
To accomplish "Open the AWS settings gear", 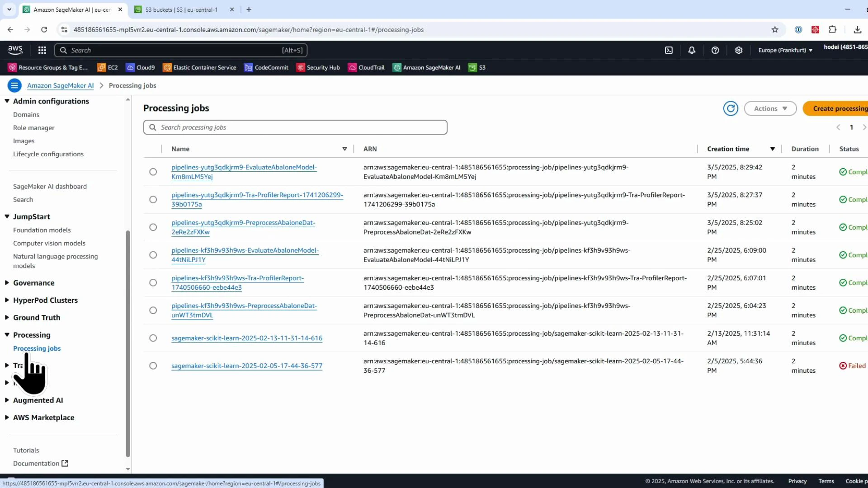I will click(739, 50).
